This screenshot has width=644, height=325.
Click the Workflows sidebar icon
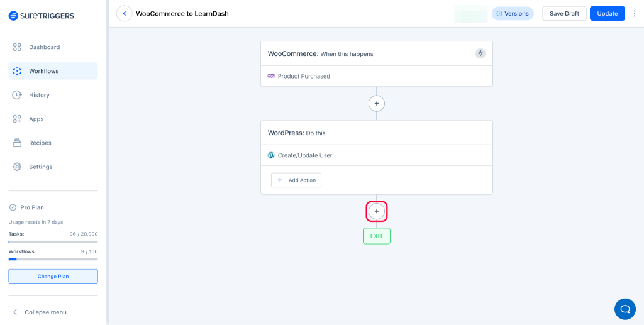click(x=17, y=71)
